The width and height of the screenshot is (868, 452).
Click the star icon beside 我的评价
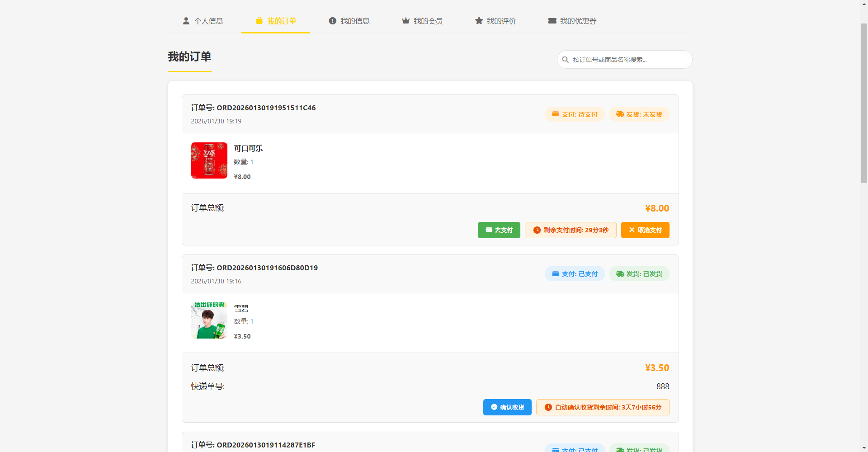pos(479,21)
